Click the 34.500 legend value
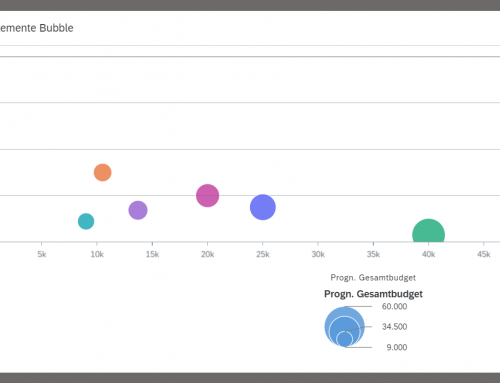 [x=394, y=327]
